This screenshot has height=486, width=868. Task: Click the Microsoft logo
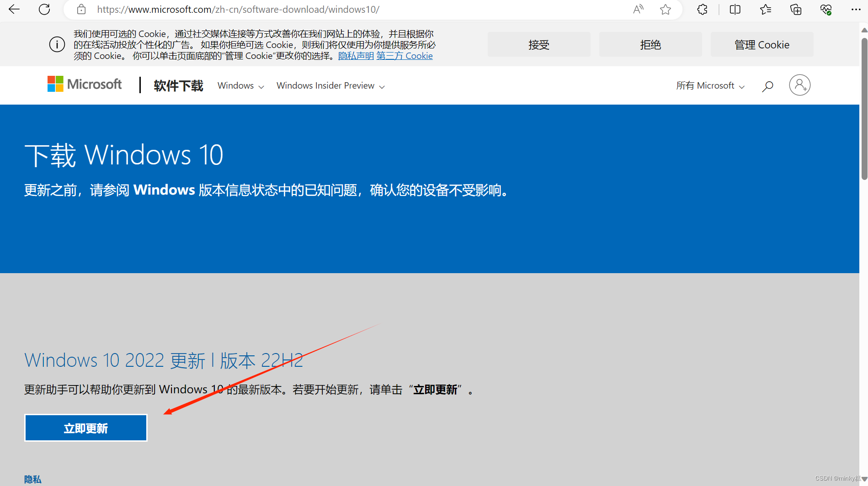tap(85, 84)
